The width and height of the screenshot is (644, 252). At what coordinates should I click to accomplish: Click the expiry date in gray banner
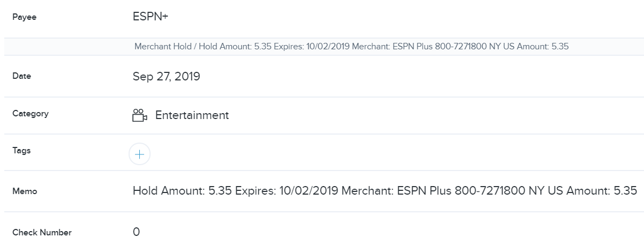pos(328,47)
